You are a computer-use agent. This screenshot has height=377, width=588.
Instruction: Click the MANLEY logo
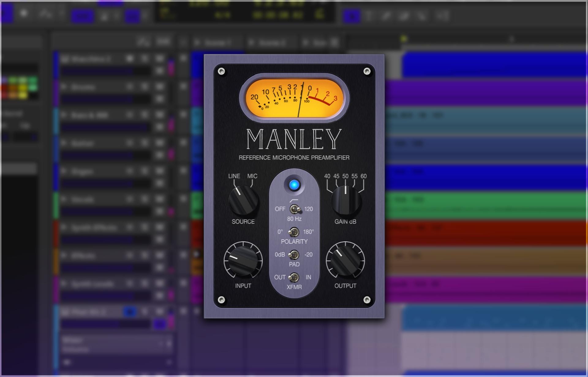[x=294, y=139]
